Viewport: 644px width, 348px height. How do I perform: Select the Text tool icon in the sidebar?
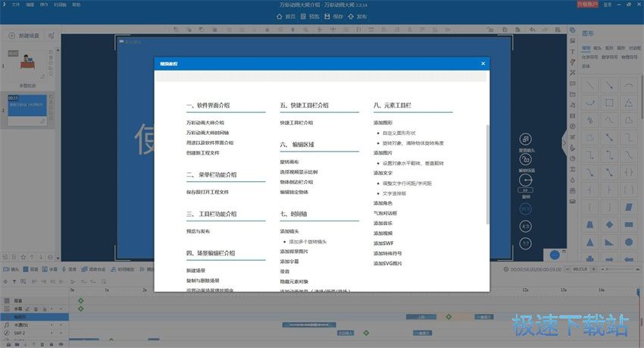(573, 52)
